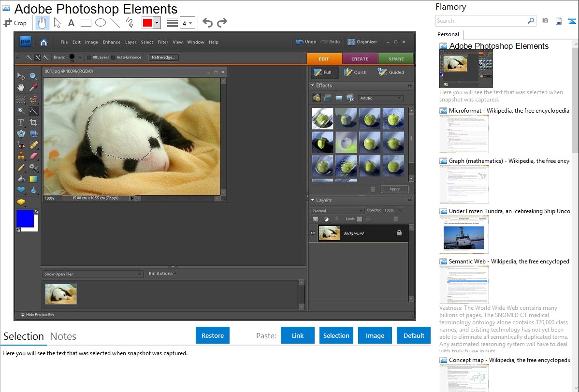Open the Layer menu
The width and height of the screenshot is (579, 392).
pyautogui.click(x=130, y=42)
